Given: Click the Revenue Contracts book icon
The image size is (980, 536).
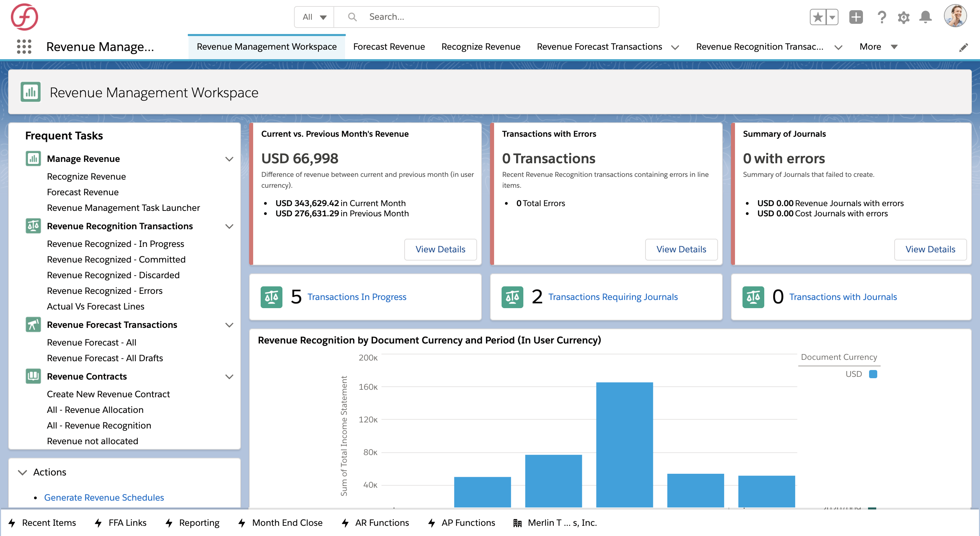Looking at the screenshot, I should coord(33,376).
